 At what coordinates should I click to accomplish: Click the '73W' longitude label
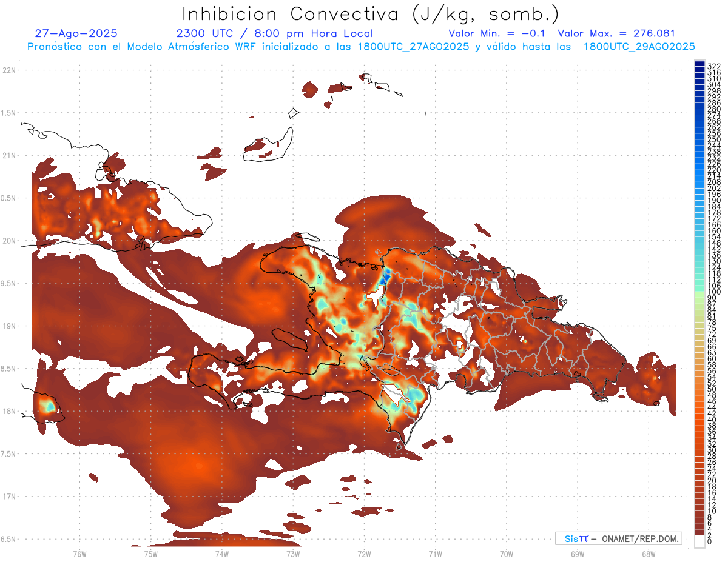coord(293,554)
